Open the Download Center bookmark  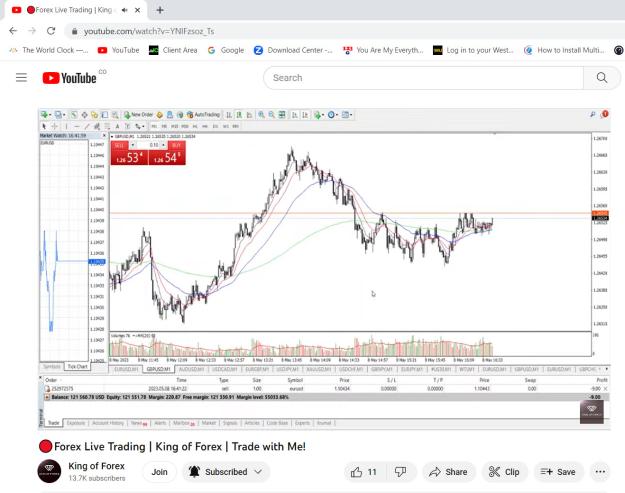(x=293, y=50)
